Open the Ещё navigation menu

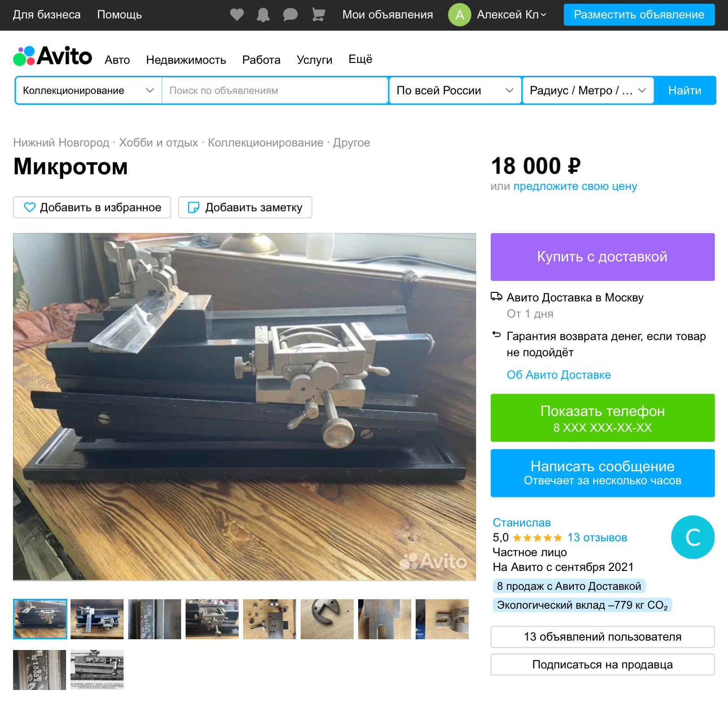pos(360,59)
